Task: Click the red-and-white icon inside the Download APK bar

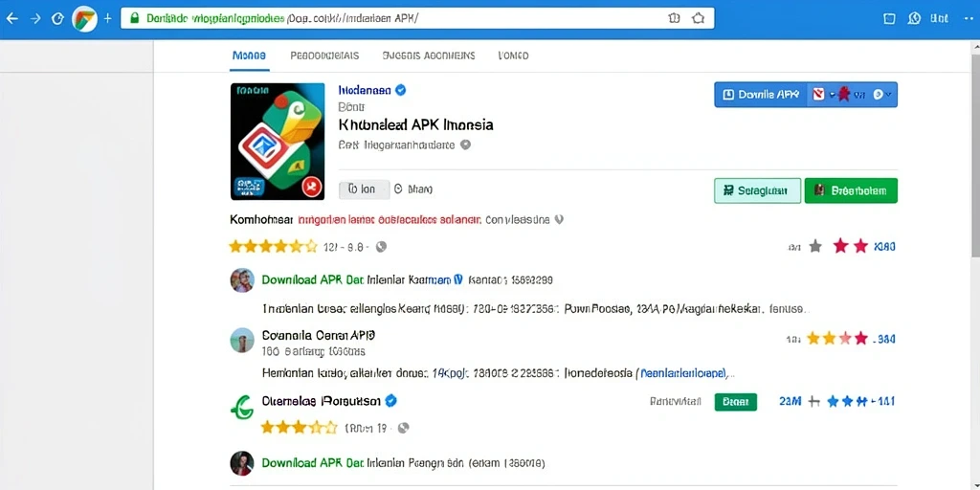Action: coord(819,95)
